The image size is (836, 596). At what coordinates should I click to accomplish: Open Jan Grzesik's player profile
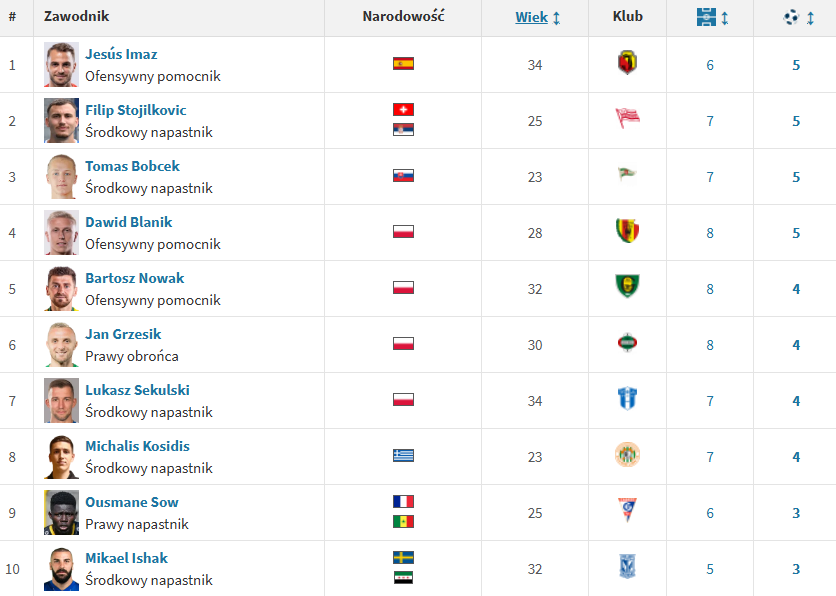click(123, 334)
